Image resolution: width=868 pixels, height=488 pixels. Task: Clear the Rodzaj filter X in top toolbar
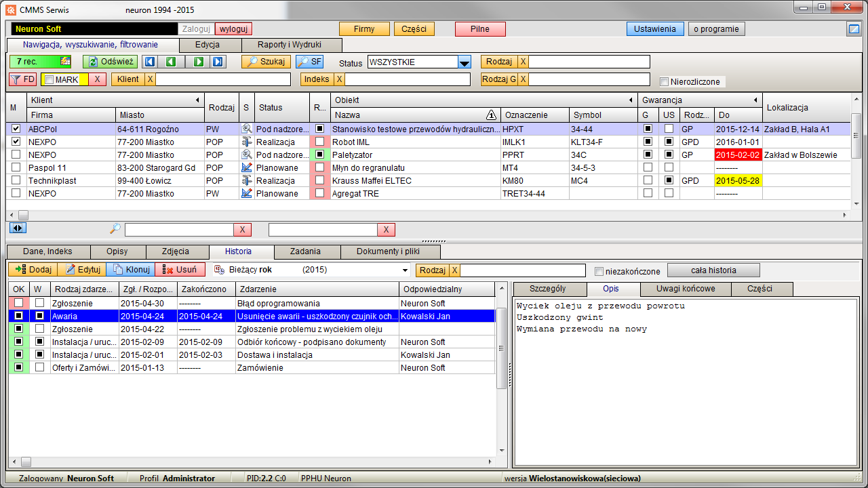523,62
